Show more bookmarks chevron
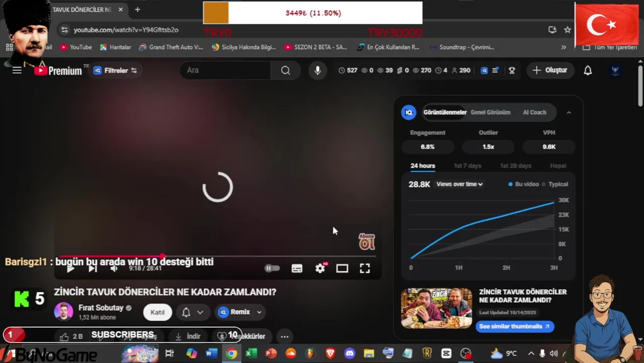 pos(563,47)
